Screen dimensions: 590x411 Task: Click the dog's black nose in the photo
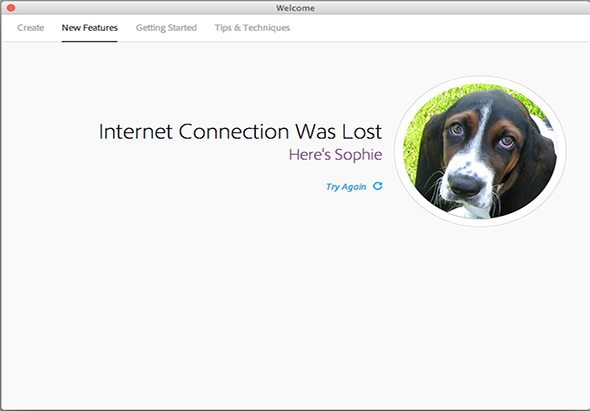465,185
